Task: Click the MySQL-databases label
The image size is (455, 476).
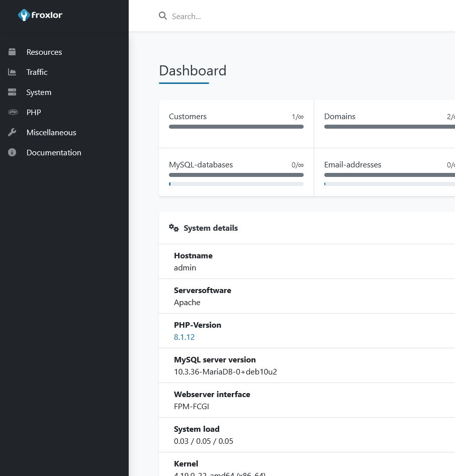Action: coord(201,165)
